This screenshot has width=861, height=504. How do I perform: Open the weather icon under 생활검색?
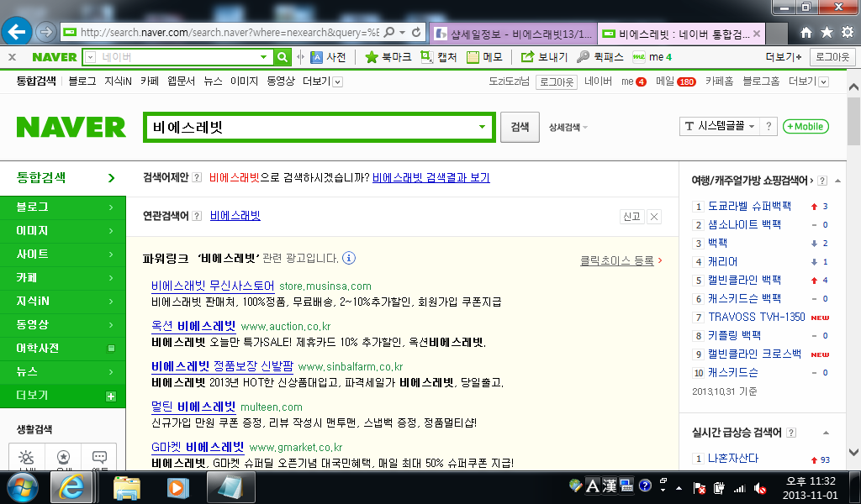[26, 457]
